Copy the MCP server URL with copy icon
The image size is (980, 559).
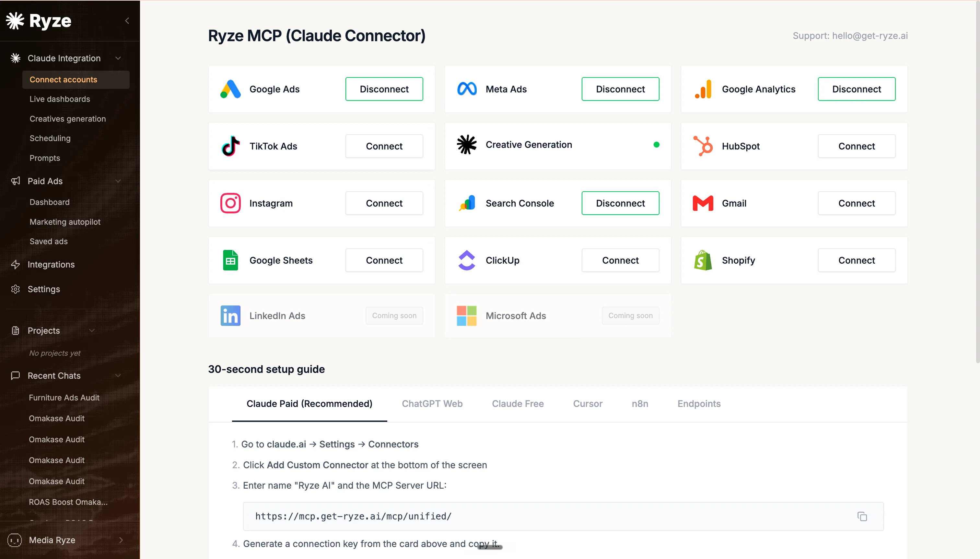click(x=862, y=517)
